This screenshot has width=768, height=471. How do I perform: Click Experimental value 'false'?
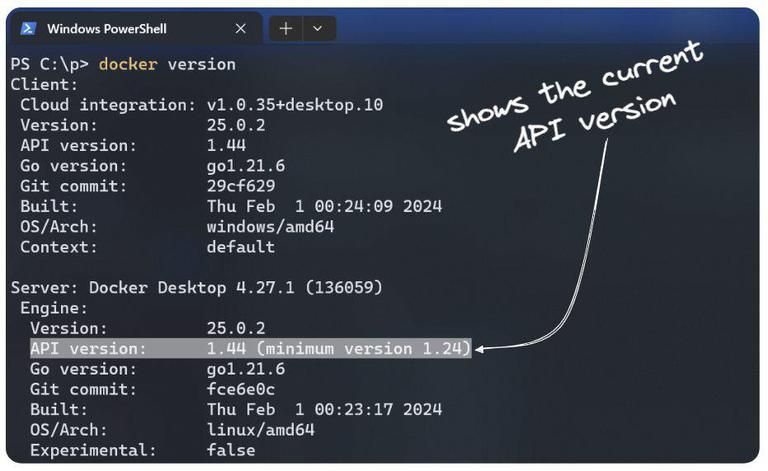(231, 450)
